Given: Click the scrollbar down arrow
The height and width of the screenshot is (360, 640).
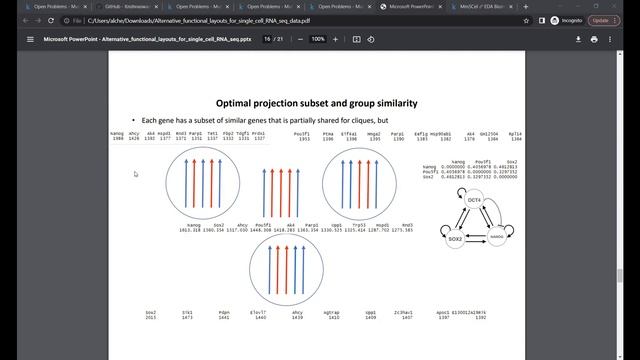Looking at the screenshot, I should click(620, 357).
